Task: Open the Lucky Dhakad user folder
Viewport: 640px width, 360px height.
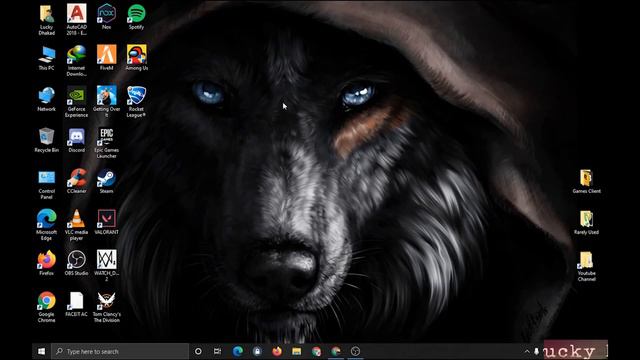Action: 47,19
